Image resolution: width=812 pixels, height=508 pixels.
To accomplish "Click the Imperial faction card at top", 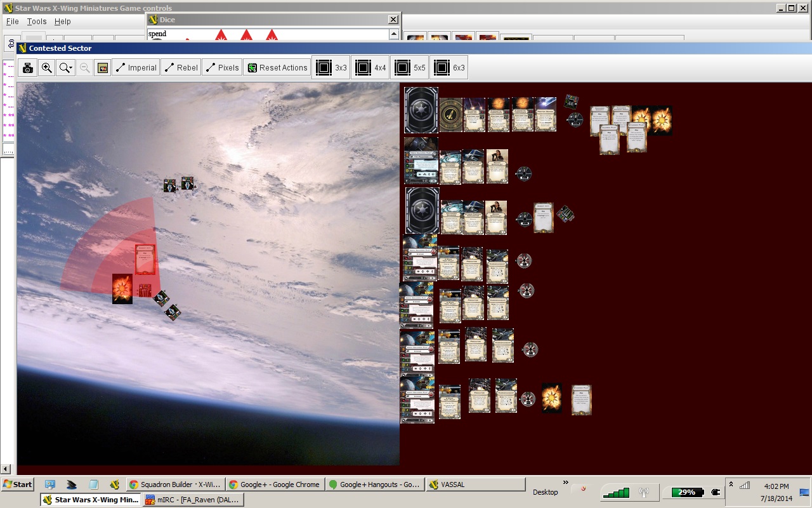I will 421,110.
